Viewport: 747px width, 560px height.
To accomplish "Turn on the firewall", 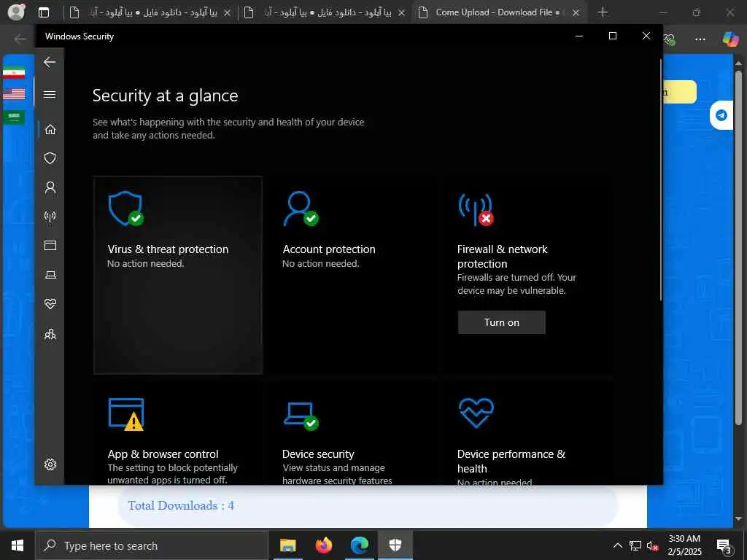I will (502, 322).
